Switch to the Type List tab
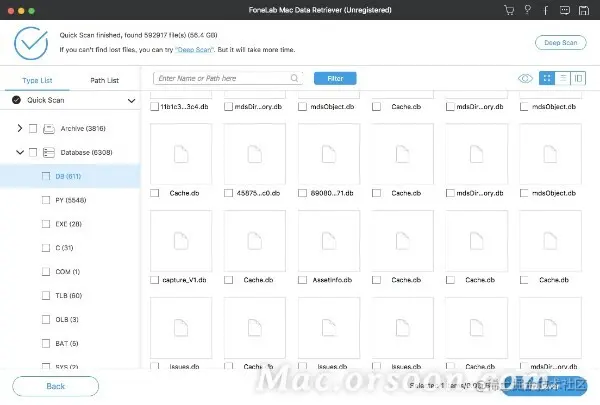This screenshot has width=600, height=405. 37,80
